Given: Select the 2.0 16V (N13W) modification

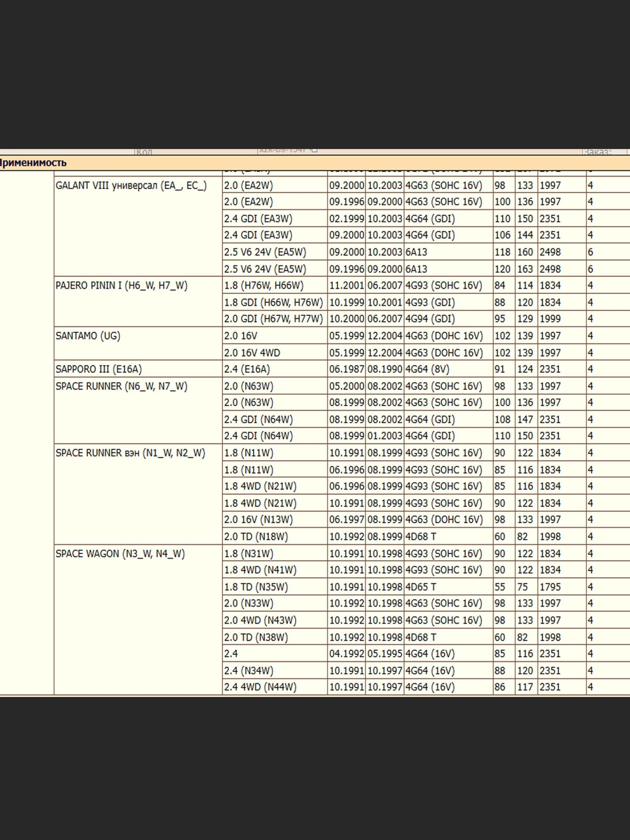Looking at the screenshot, I should pyautogui.click(x=258, y=520).
